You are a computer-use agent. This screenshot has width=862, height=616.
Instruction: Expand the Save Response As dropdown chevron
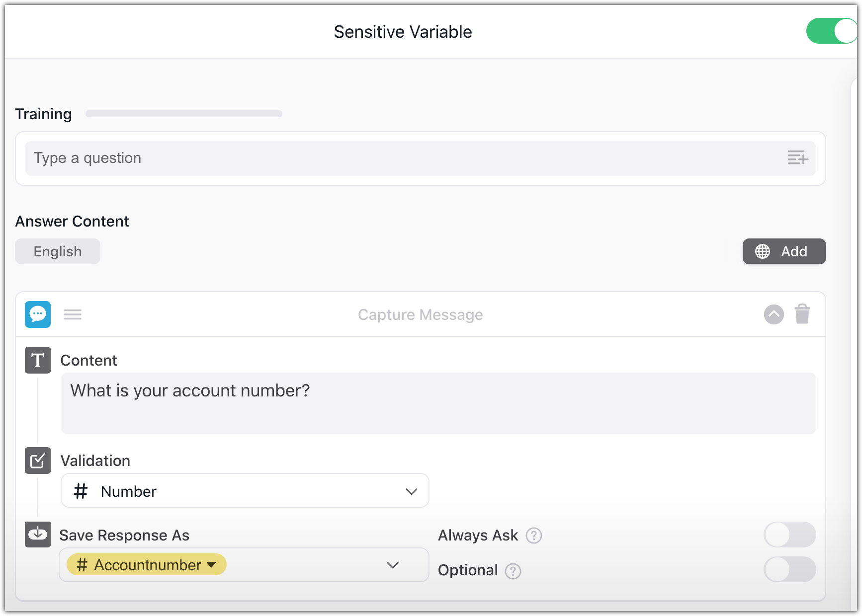393,565
